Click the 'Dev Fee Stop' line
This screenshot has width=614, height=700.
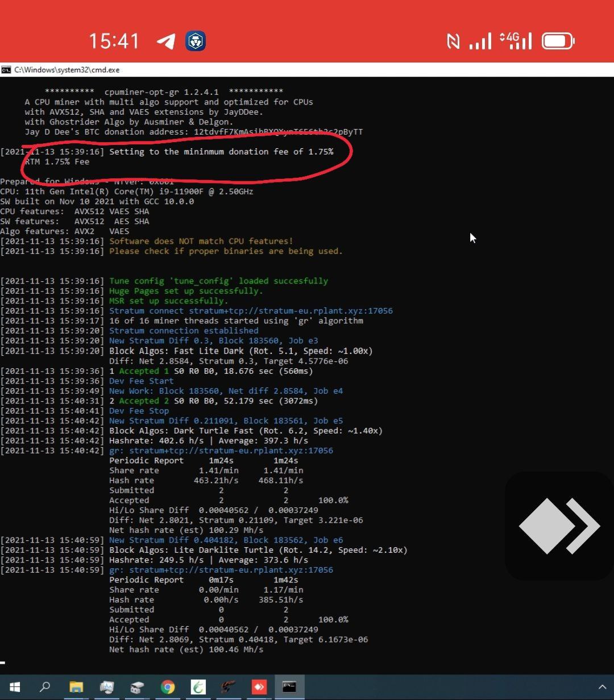[x=85, y=411]
